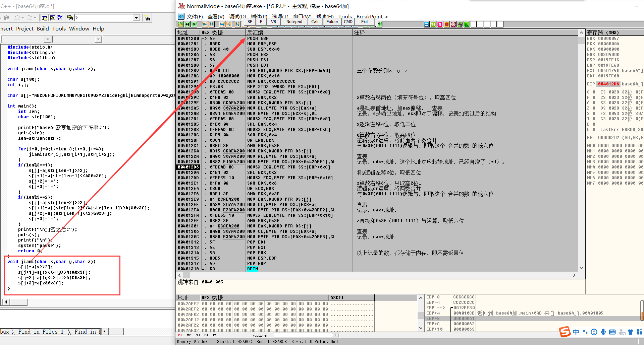Select disassembly row at address 004012D6

tap(377, 167)
